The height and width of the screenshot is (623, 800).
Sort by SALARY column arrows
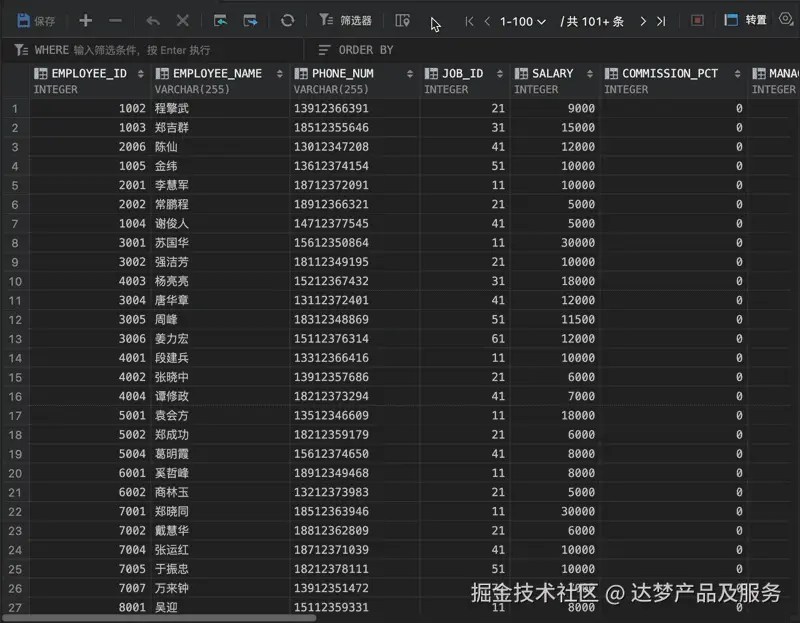click(x=590, y=74)
